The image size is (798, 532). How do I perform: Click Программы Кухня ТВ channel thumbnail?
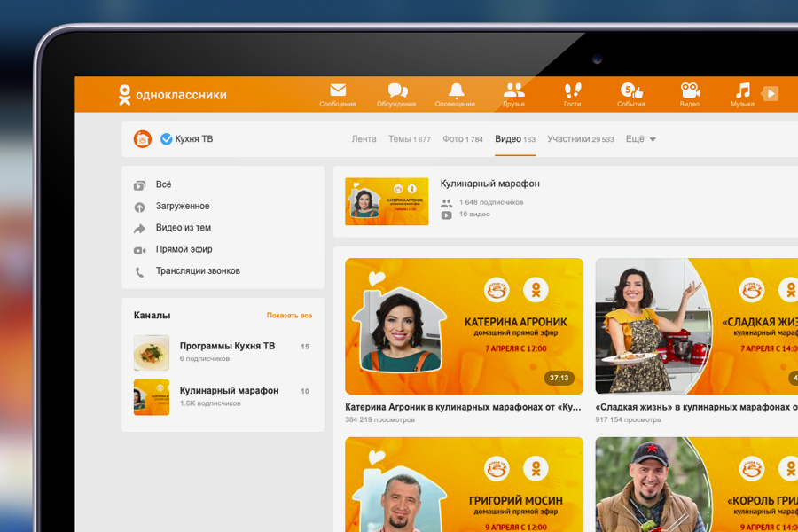coord(151,353)
